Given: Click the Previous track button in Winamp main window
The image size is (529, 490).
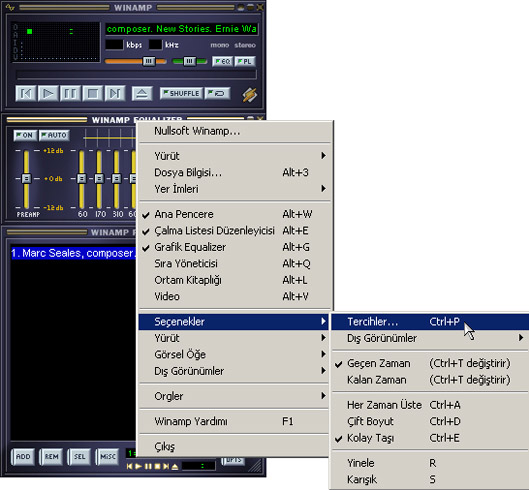Looking at the screenshot, I should [x=26, y=93].
